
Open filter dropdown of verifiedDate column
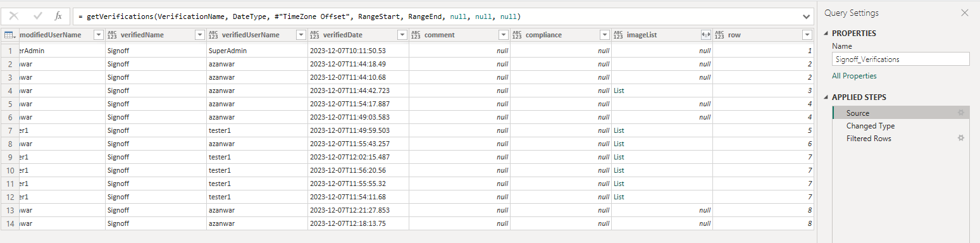click(402, 35)
